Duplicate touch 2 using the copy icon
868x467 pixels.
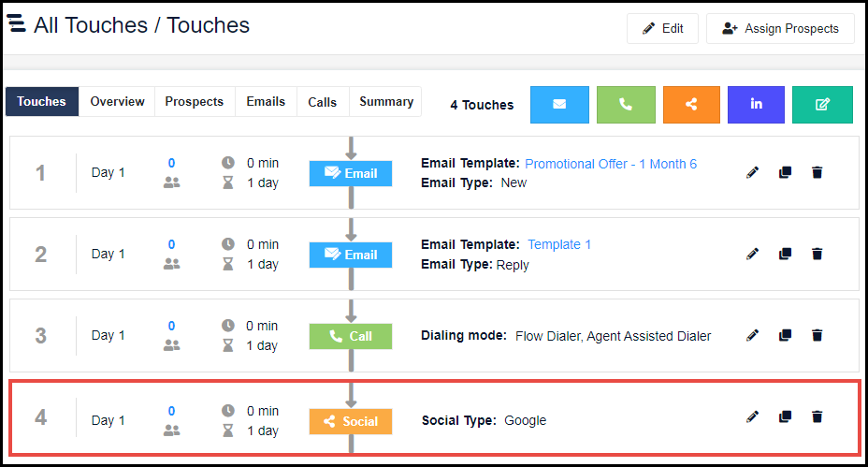pyautogui.click(x=785, y=254)
